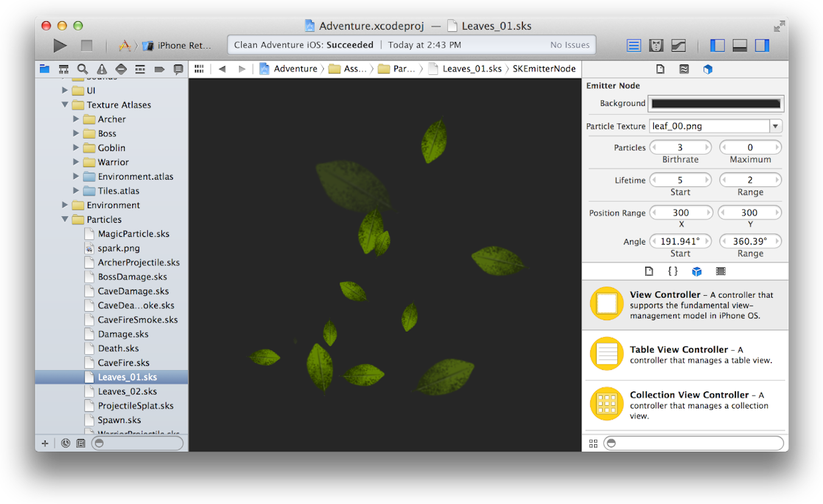Viewport: 823px width, 504px height.
Task: Run the project with the Play button
Action: pyautogui.click(x=60, y=45)
